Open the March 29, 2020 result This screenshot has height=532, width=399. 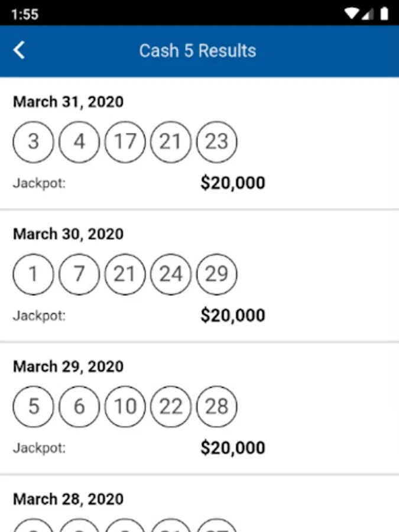[x=69, y=366]
